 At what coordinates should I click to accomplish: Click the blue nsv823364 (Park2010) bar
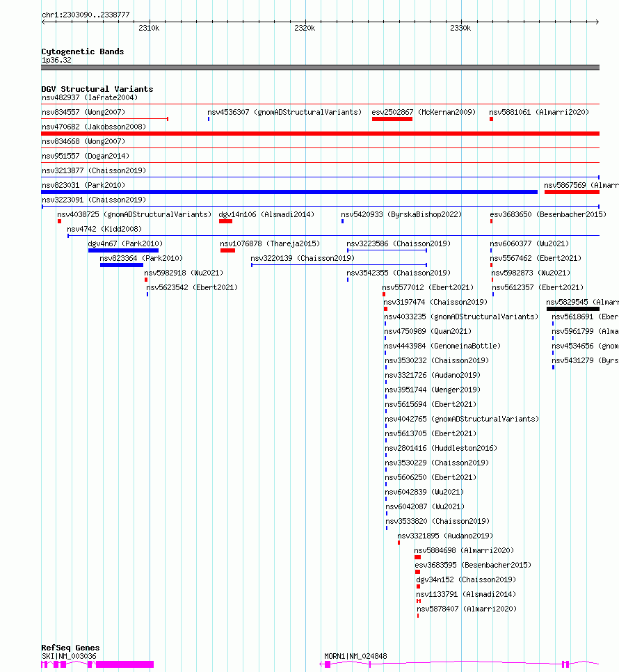click(122, 265)
